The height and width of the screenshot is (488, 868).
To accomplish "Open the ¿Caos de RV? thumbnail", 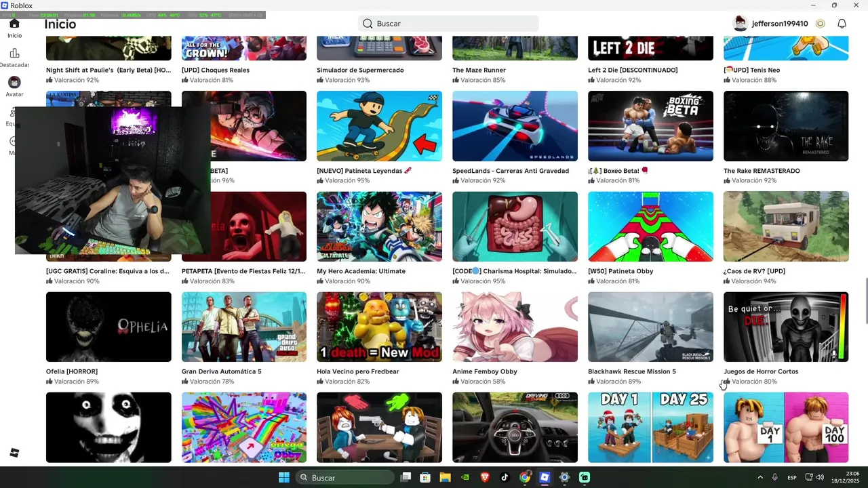I will 786,226.
